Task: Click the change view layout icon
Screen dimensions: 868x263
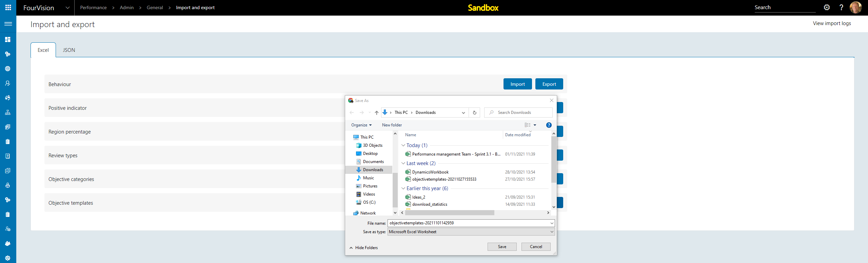Action: pos(528,125)
